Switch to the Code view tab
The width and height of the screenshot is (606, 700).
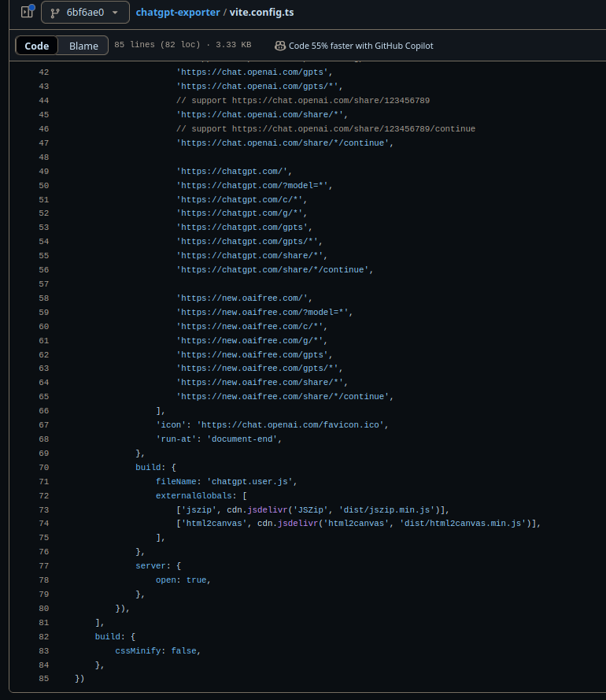coord(36,46)
